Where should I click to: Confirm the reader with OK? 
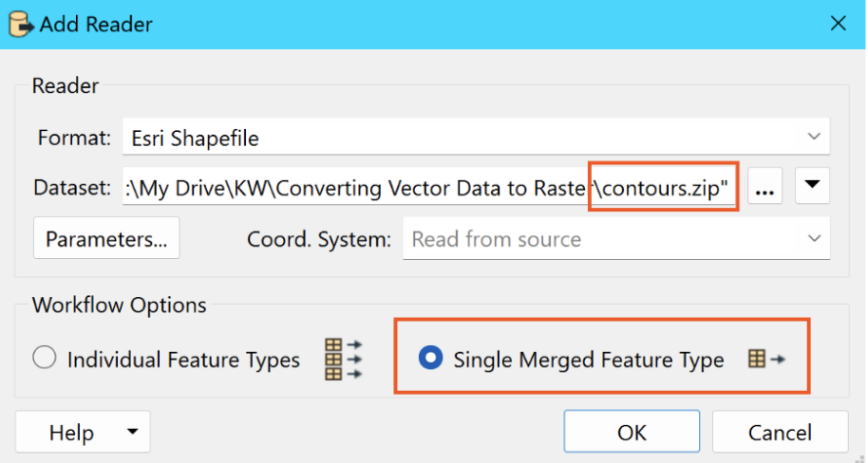click(x=632, y=432)
